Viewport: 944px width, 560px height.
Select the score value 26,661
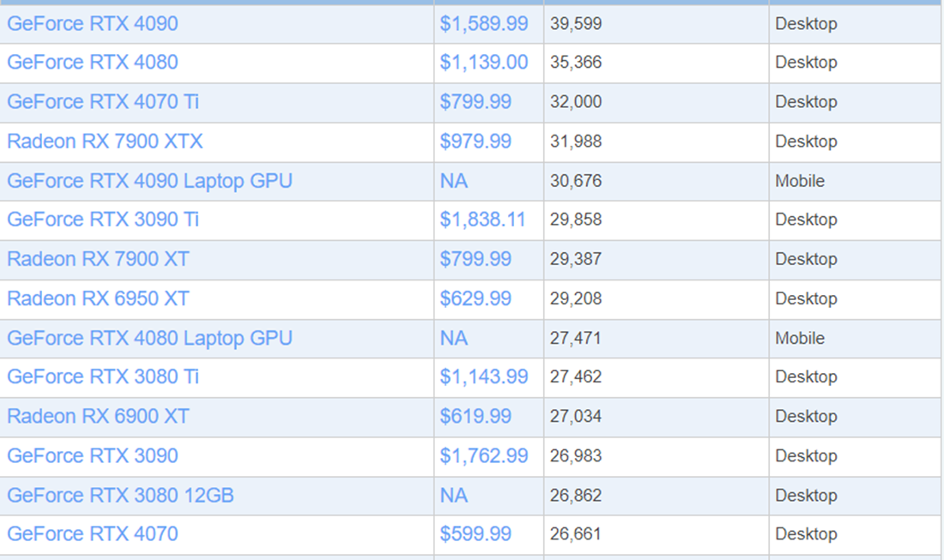[576, 534]
